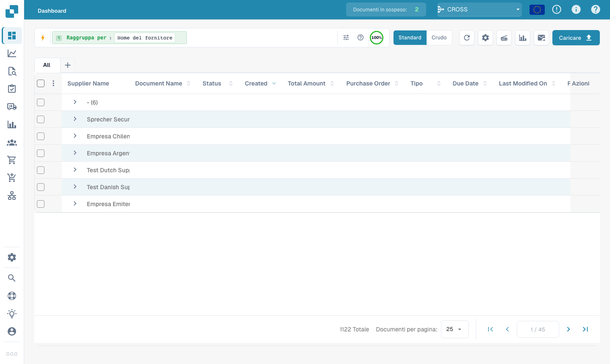Viewport: 610px width, 364px height.
Task: Check the box for Empresa Chilen row
Action: [x=41, y=136]
